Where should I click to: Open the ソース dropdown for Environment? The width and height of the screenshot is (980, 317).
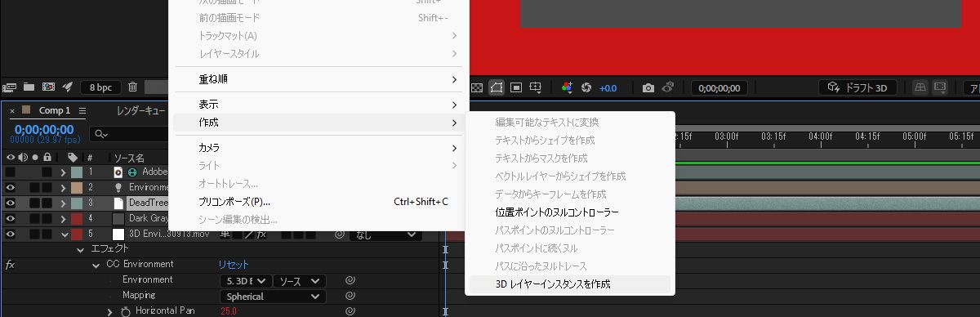[299, 280]
